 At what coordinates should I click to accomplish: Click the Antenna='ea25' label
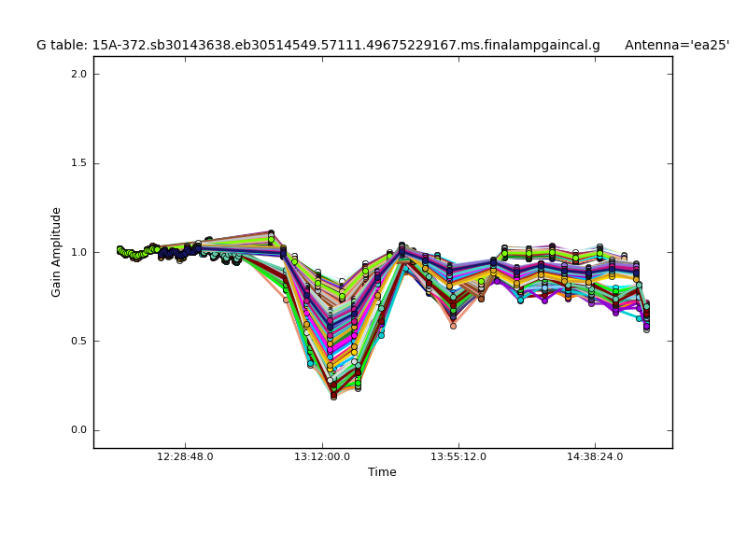click(676, 45)
